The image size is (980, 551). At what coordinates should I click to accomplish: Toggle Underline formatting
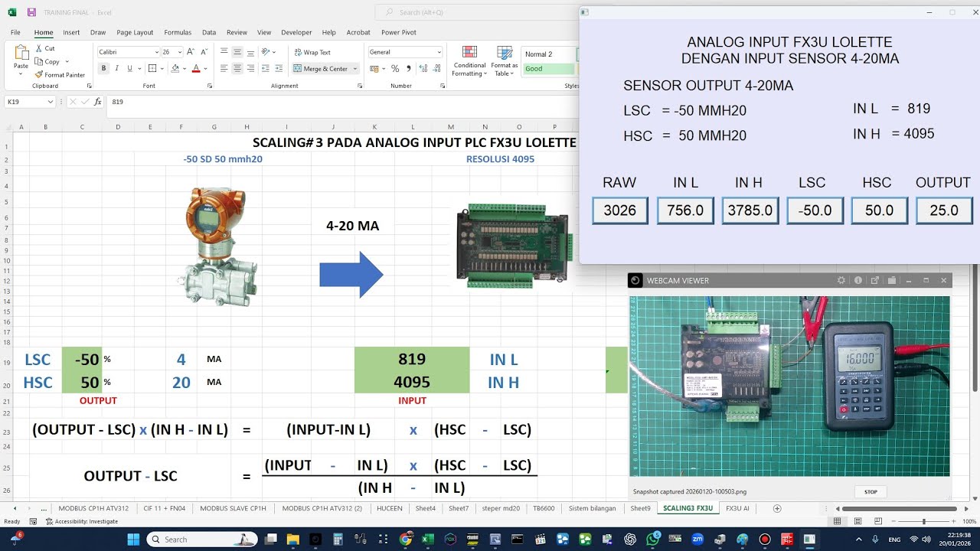click(129, 68)
